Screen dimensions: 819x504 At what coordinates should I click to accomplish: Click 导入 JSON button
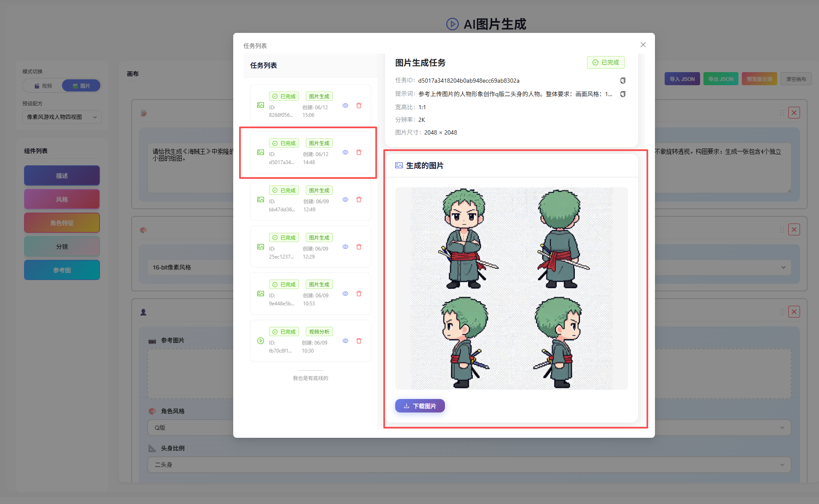682,79
